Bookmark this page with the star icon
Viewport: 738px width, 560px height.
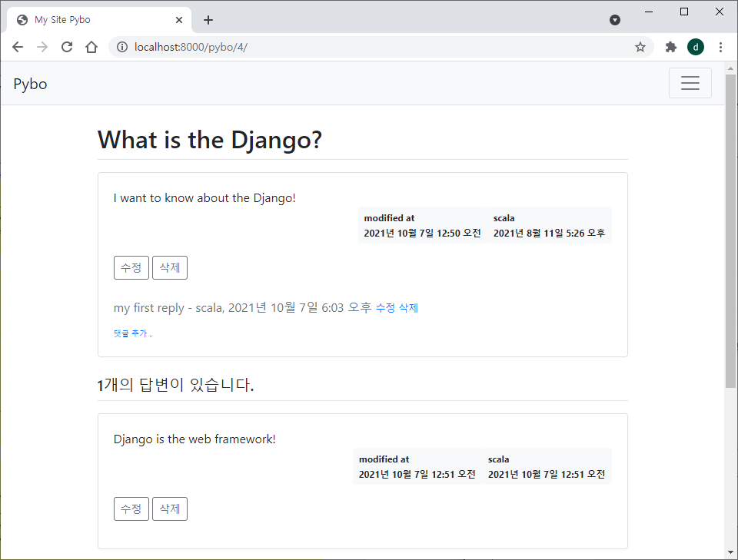pos(640,47)
